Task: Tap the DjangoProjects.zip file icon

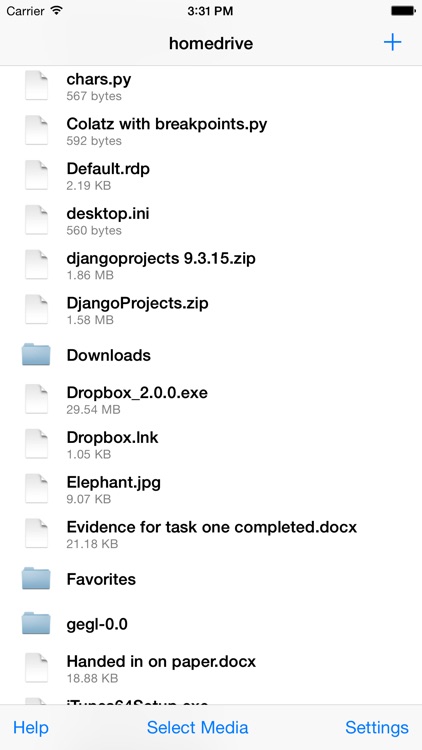Action: click(x=36, y=309)
